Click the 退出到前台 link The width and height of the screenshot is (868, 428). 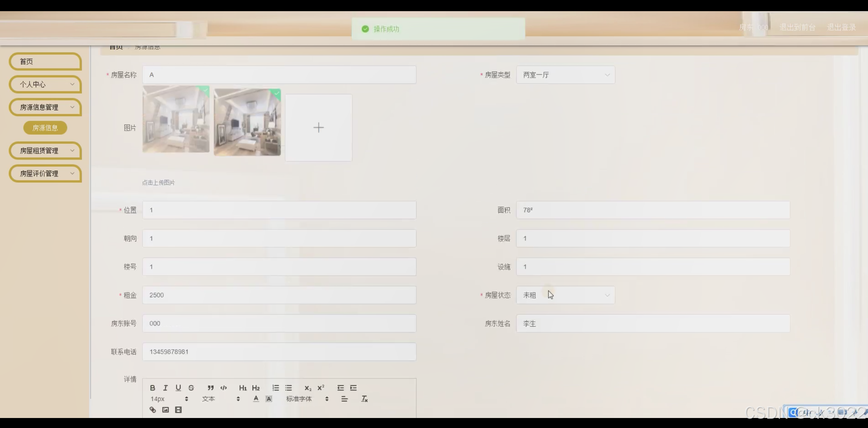click(797, 27)
